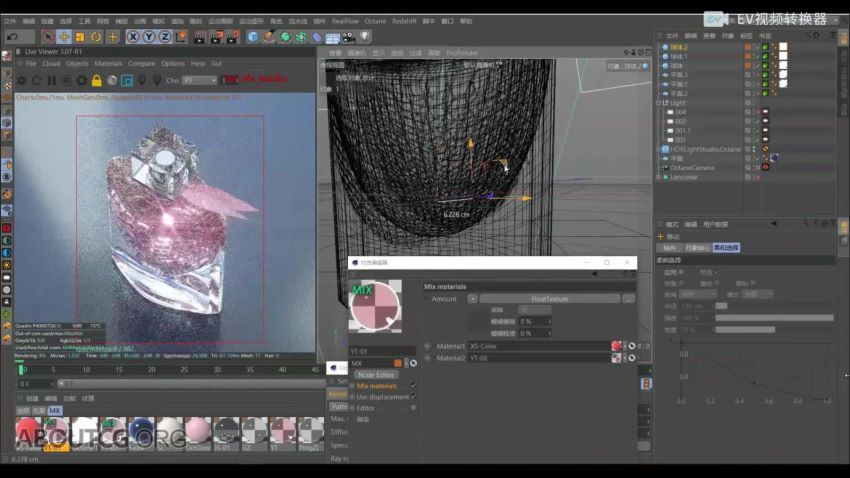Click Live Viewer pick focus pin icon
The image size is (850, 478).
tap(142, 80)
